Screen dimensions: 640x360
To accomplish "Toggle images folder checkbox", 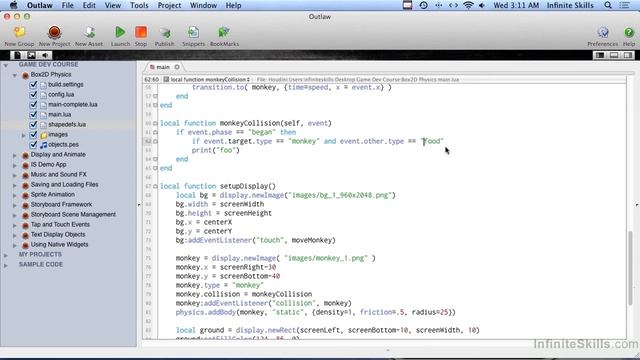I will 33,135.
